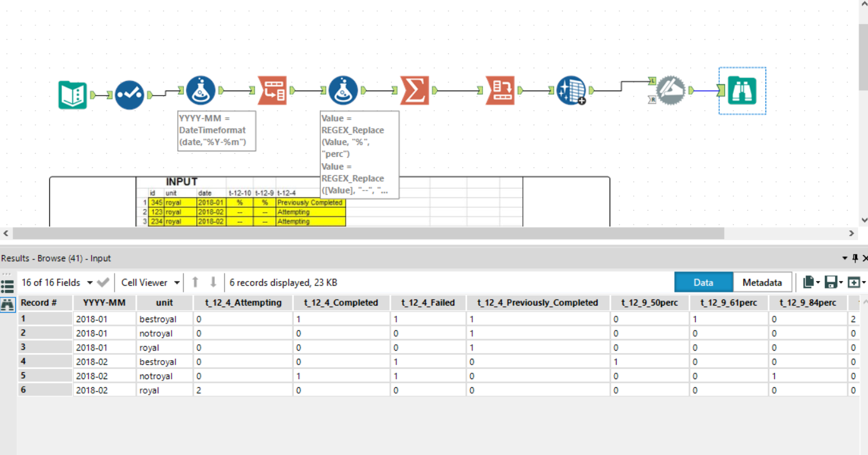The width and height of the screenshot is (868, 455).
Task: Select the Summarize tool sigma icon
Action: [x=415, y=90]
